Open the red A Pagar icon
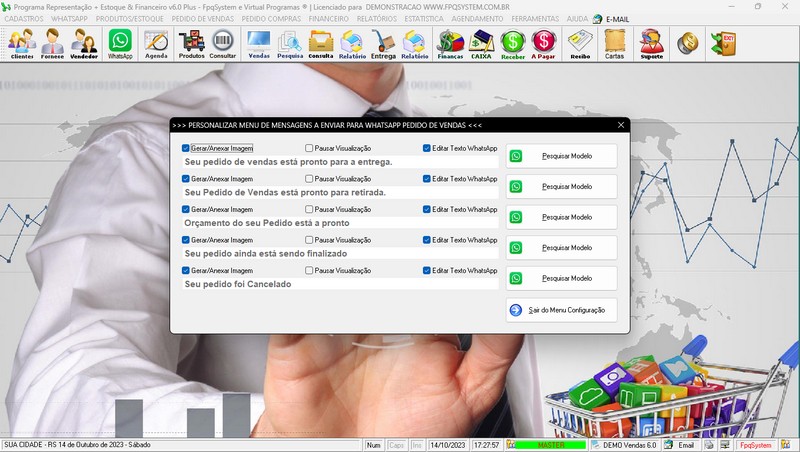The image size is (800, 452). (x=543, y=44)
